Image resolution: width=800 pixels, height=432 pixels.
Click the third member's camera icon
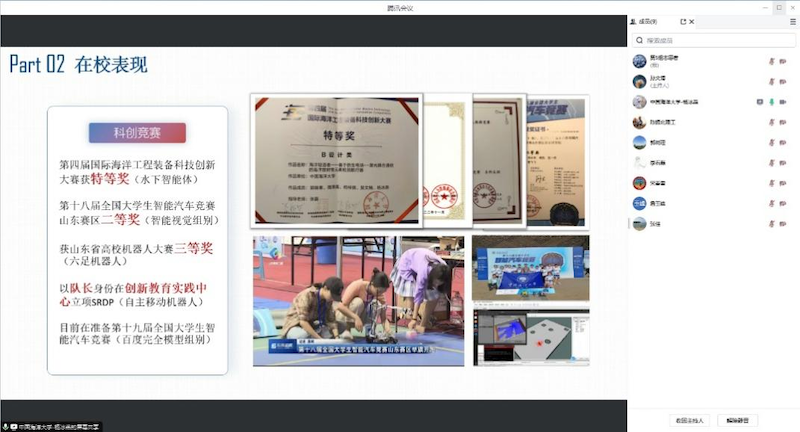pyautogui.click(x=782, y=102)
